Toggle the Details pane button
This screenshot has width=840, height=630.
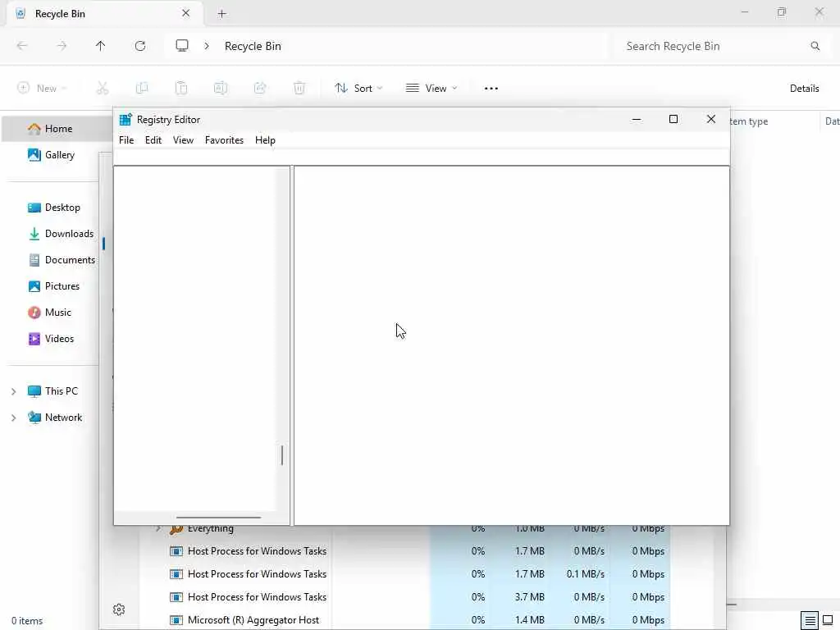[x=804, y=89]
